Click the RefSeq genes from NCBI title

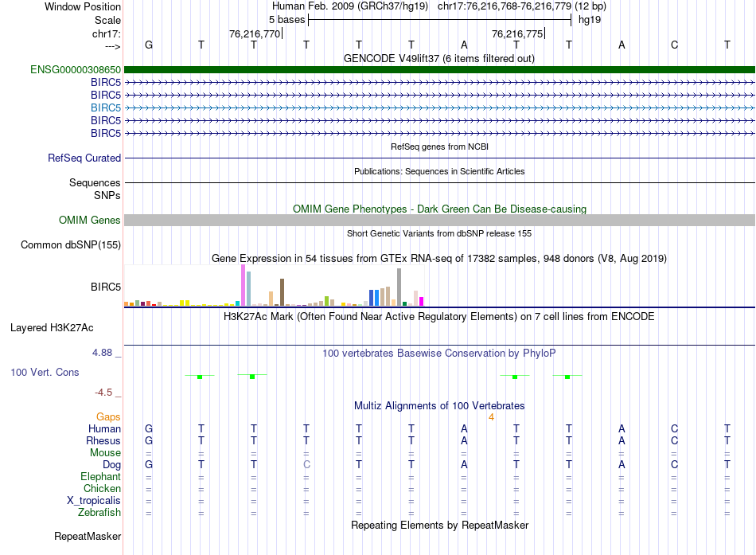click(439, 147)
